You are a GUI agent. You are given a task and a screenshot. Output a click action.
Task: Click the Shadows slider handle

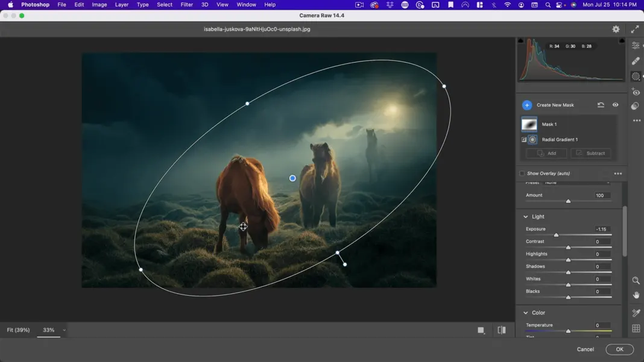568,272
